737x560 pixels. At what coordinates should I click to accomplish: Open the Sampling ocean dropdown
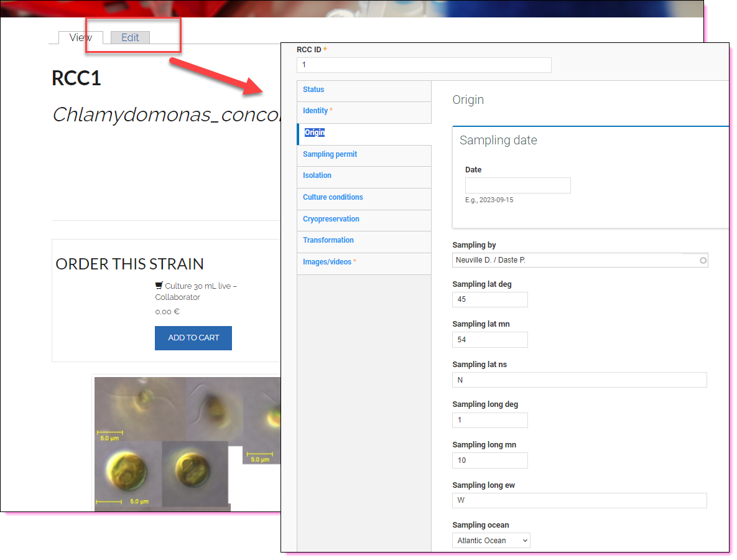tap(491, 541)
